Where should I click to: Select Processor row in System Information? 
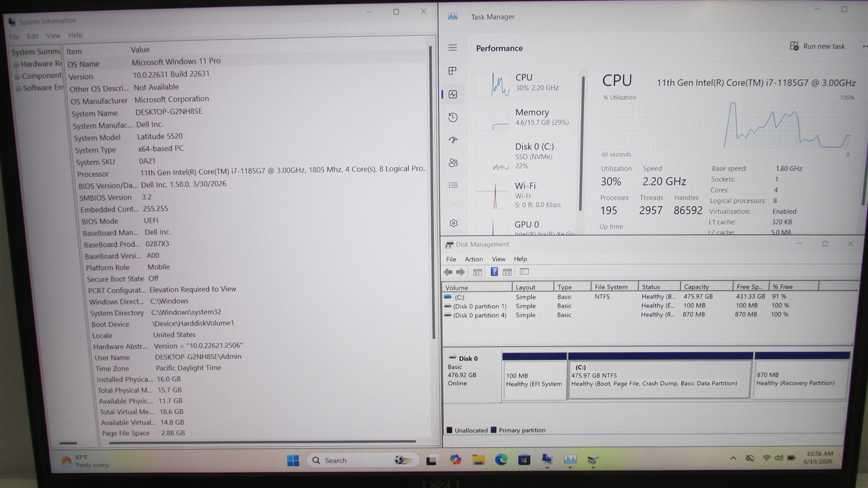(x=252, y=172)
